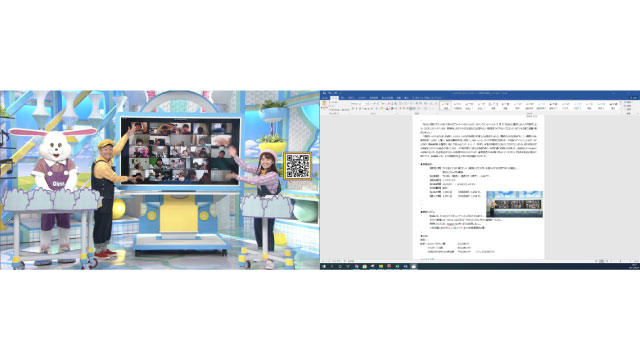Viewport: 640px width, 360px height.
Task: Open the Excel icon on taskbar
Action: point(397,266)
